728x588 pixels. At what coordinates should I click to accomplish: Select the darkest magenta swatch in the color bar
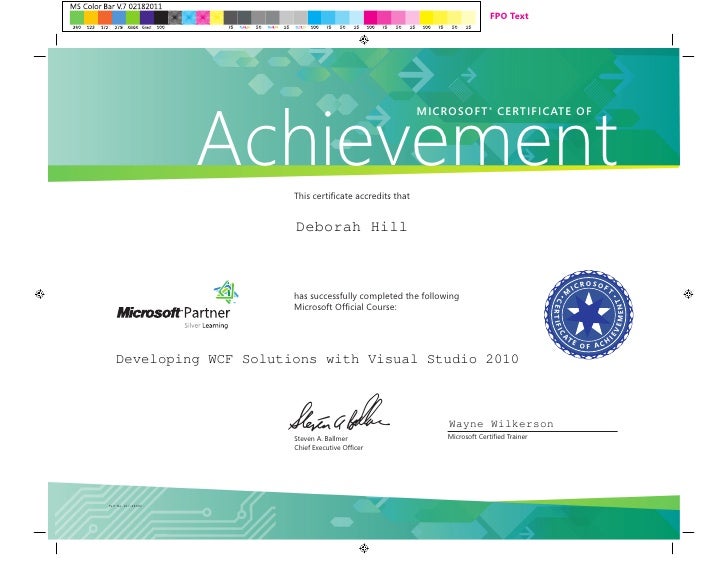pos(370,18)
